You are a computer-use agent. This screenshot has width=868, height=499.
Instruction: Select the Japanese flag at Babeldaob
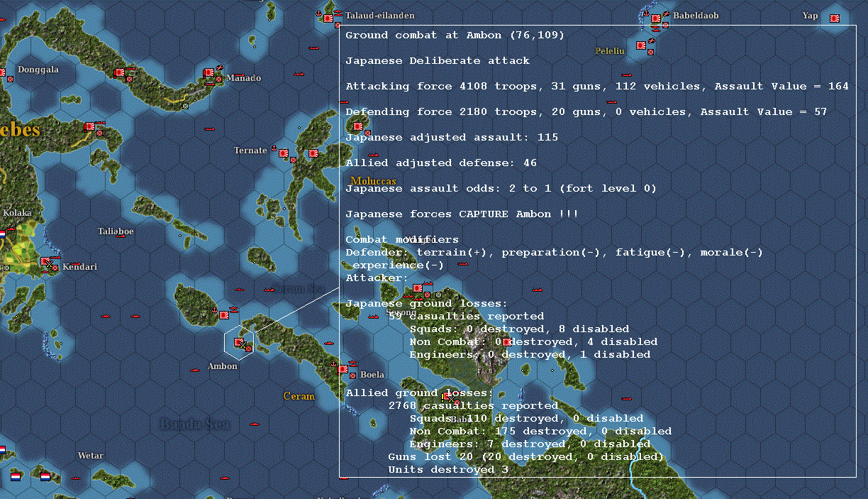tap(656, 18)
